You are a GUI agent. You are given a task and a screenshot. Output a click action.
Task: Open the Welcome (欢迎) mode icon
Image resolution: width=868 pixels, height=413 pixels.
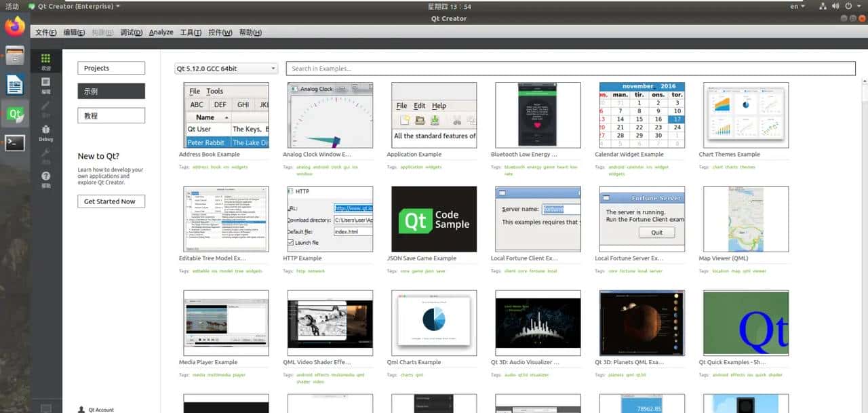[45, 62]
